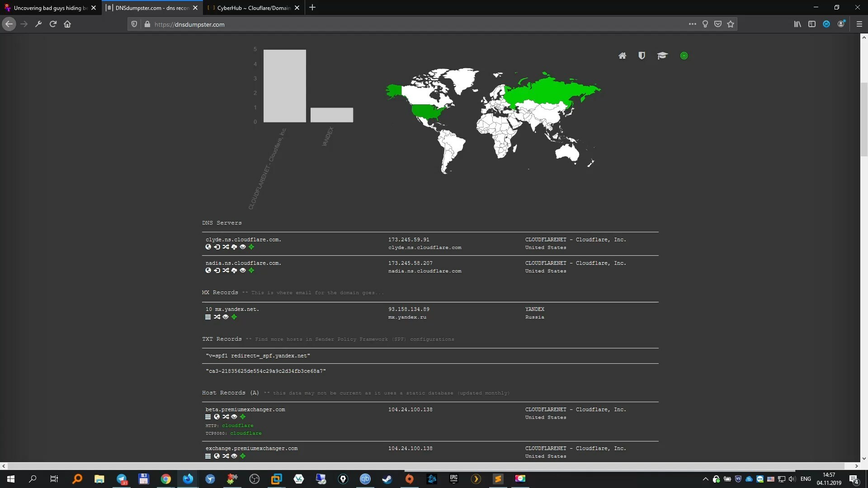The width and height of the screenshot is (868, 488).
Task: Toggle eye icon under beta.premiumexchanger.com
Action: (x=234, y=417)
